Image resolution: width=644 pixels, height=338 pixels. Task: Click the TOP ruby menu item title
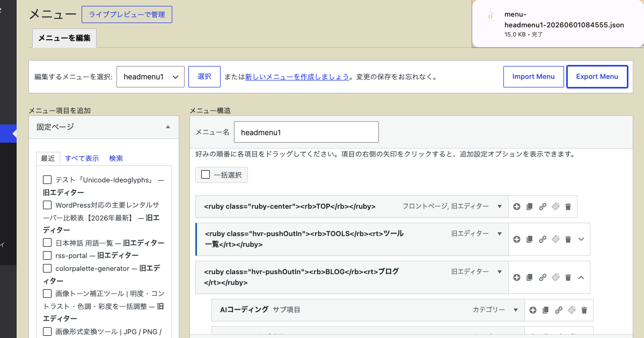[x=290, y=207]
